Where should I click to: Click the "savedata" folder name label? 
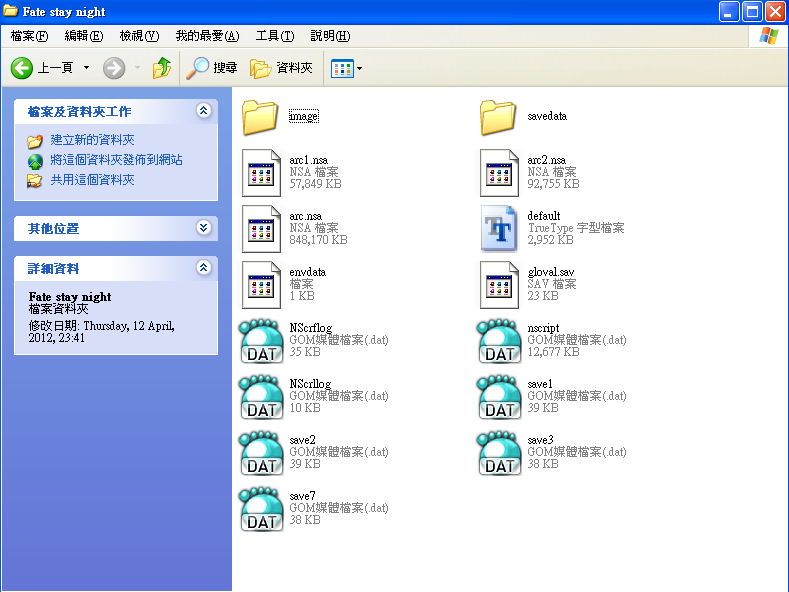coord(547,116)
